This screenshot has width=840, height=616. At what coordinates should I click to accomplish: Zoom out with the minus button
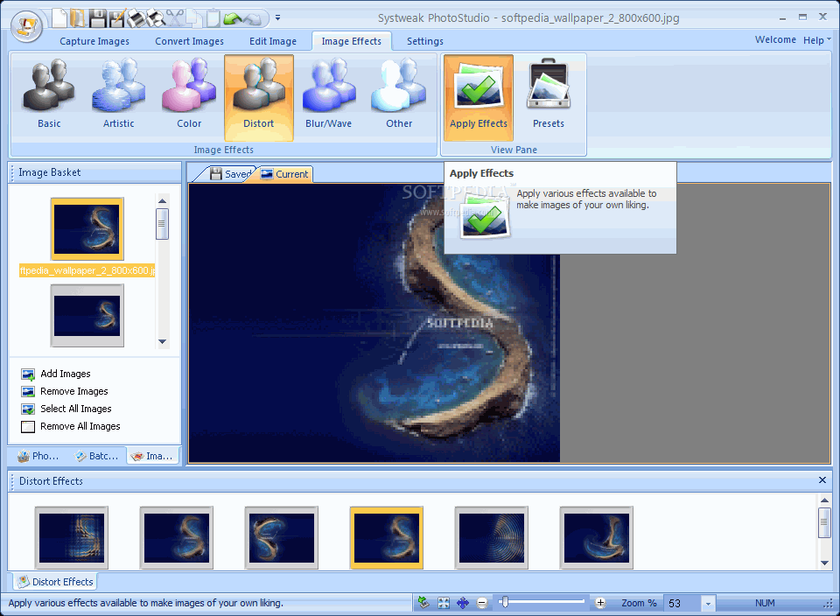pyautogui.click(x=482, y=603)
